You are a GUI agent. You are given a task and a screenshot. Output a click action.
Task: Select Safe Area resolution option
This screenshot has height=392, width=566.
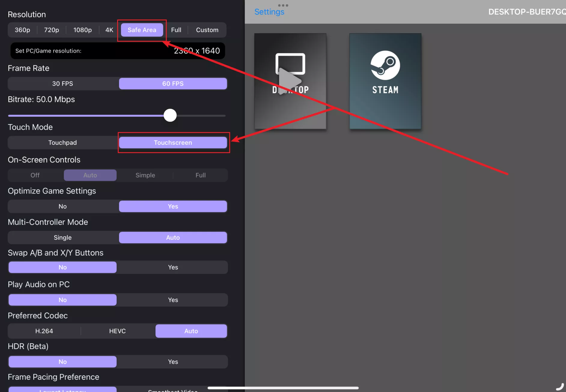[142, 30]
